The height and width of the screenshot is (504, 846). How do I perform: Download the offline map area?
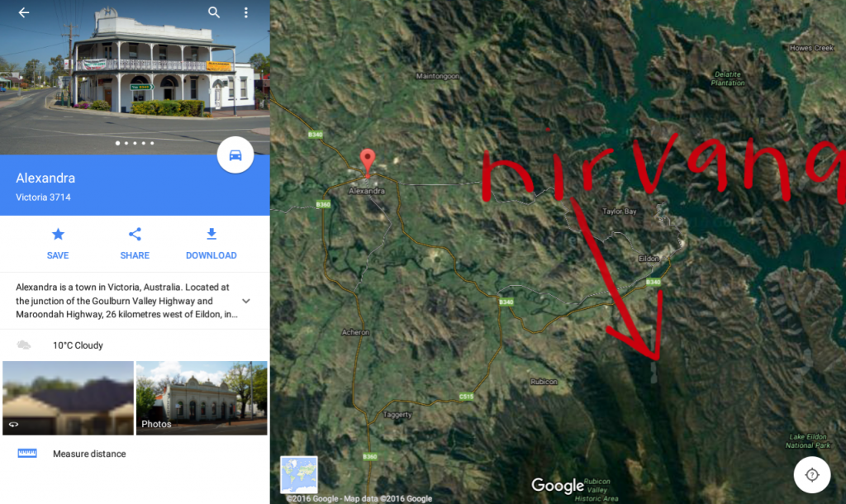[211, 244]
